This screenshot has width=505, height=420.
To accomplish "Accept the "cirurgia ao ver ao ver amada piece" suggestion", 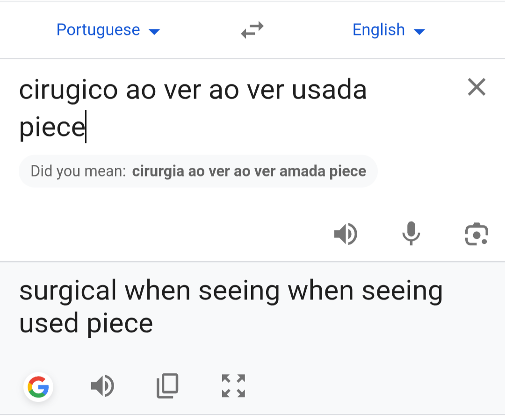I will 249,171.
